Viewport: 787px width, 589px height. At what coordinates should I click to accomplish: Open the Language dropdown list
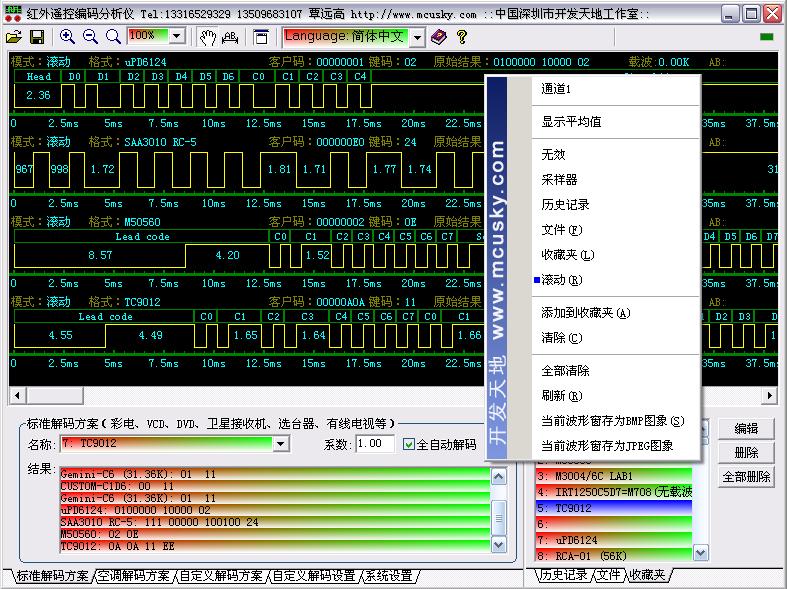tap(417, 37)
